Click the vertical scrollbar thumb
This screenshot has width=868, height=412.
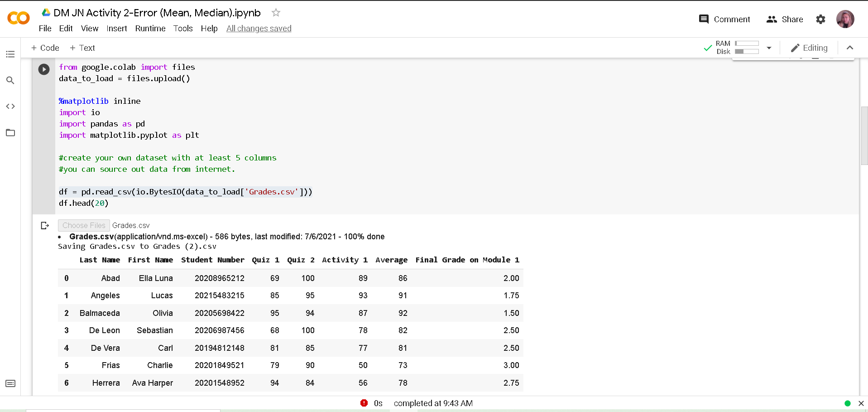[x=864, y=136]
